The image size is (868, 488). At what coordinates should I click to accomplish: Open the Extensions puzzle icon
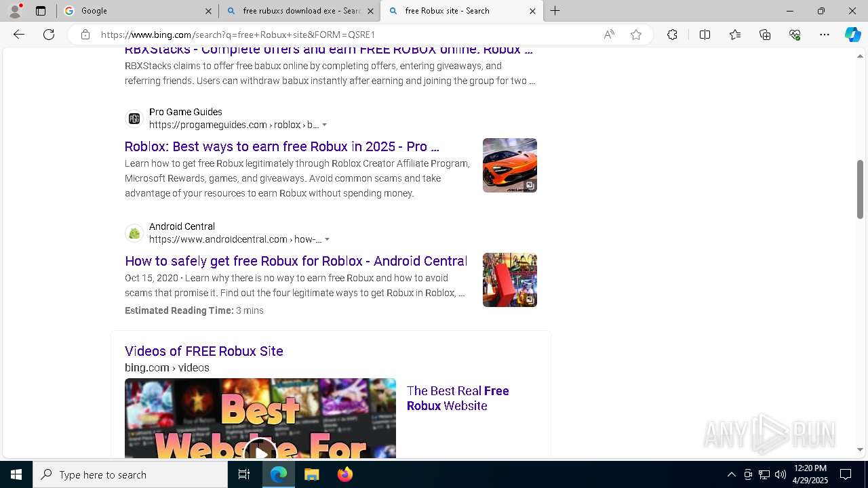[672, 35]
